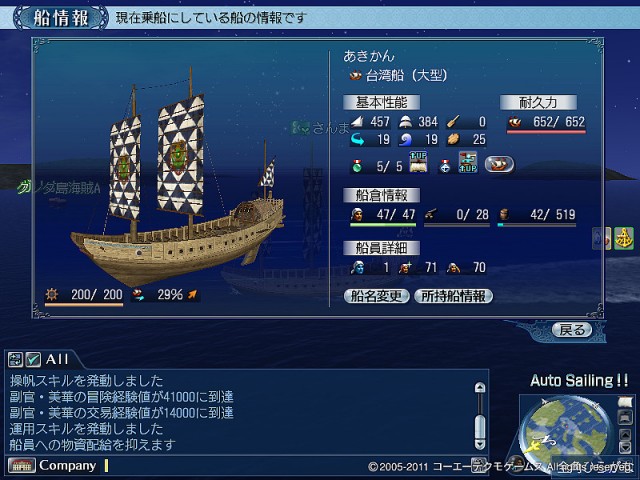Click the sail upgrade UP icon
The height and width of the screenshot is (480, 640).
pyautogui.click(x=418, y=162)
